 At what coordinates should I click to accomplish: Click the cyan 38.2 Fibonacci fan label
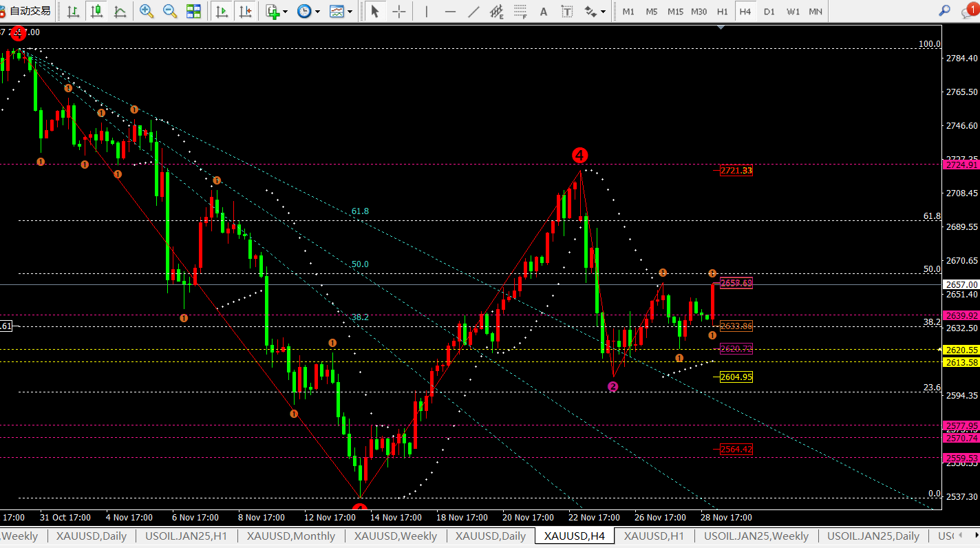click(x=360, y=317)
